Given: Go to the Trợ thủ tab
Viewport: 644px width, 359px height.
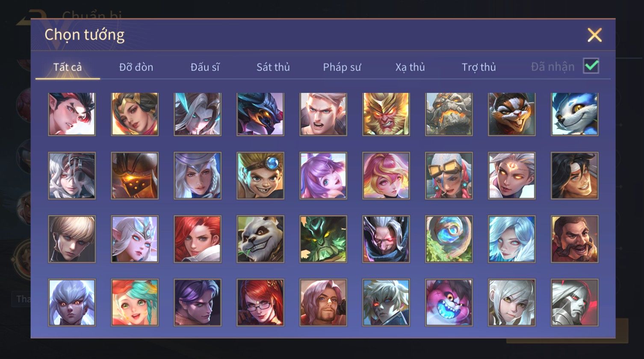Looking at the screenshot, I should tap(479, 67).
